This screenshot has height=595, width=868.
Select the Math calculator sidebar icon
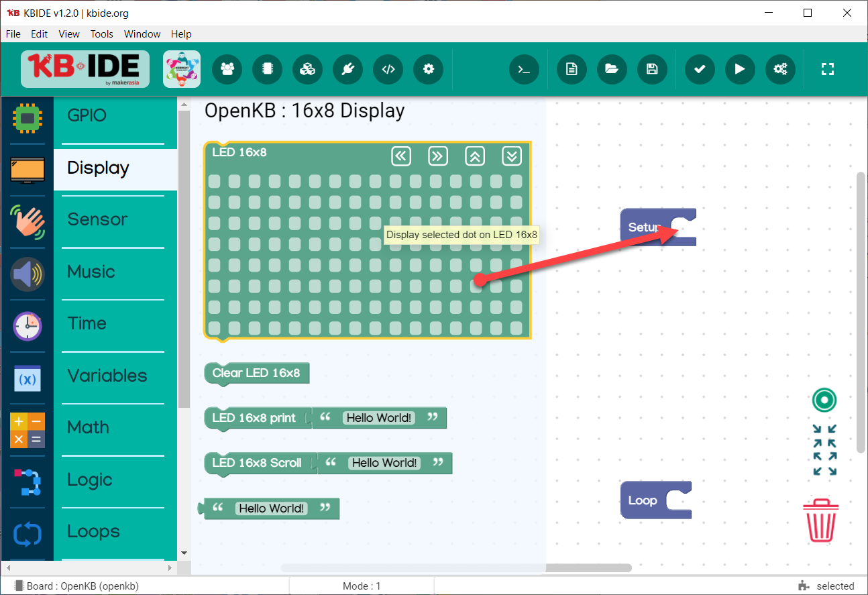point(28,430)
